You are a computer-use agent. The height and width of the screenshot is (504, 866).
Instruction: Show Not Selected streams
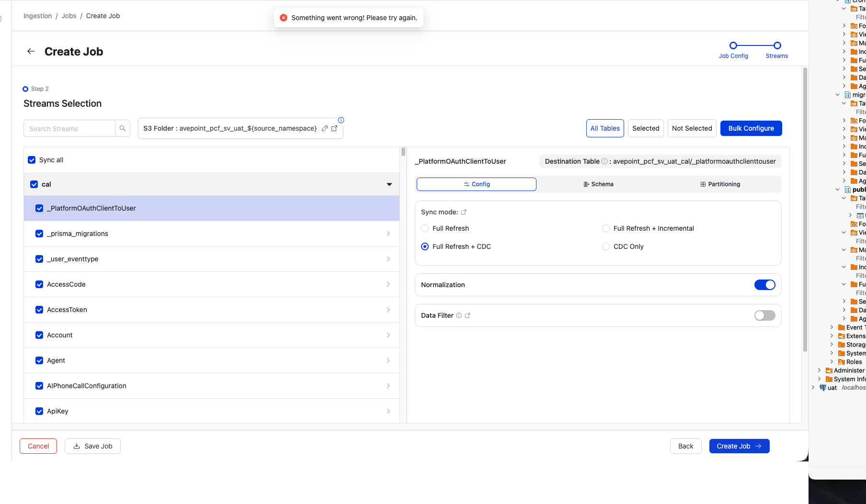(692, 128)
